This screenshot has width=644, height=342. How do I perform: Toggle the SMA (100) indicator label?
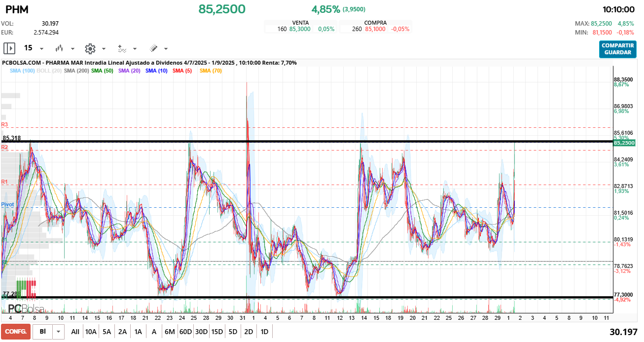coord(22,71)
